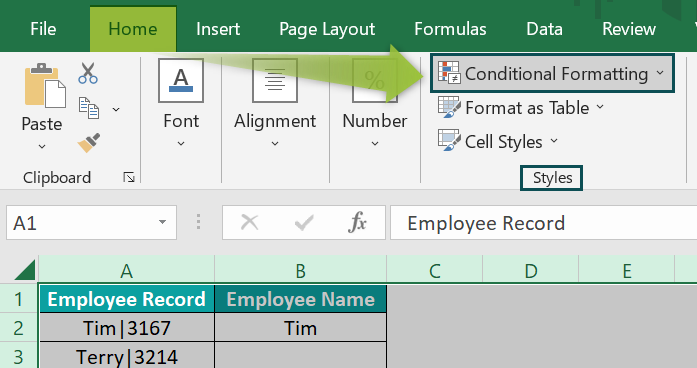Image resolution: width=697 pixels, height=368 pixels.
Task: Select the Format Painter brush
Action: coord(89,143)
